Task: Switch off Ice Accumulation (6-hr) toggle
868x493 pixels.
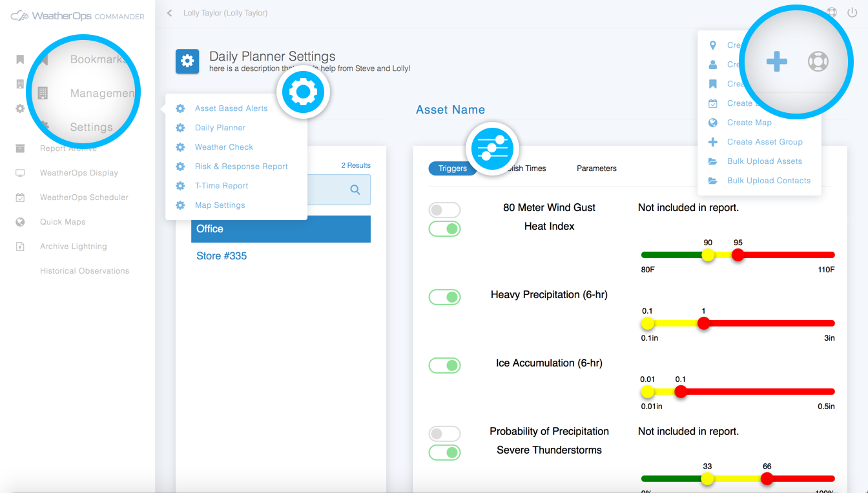Action: 444,365
